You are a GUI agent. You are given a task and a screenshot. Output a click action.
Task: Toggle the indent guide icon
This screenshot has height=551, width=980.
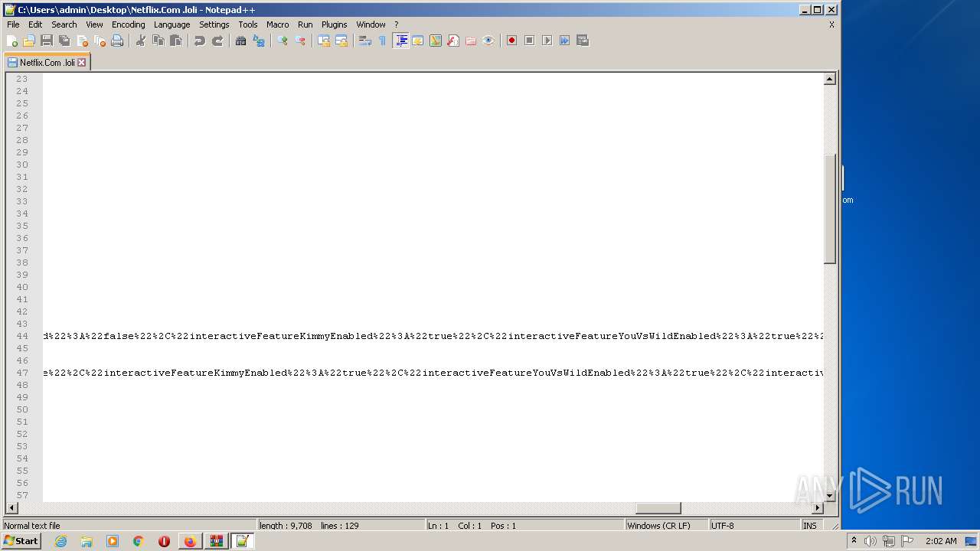point(400,41)
